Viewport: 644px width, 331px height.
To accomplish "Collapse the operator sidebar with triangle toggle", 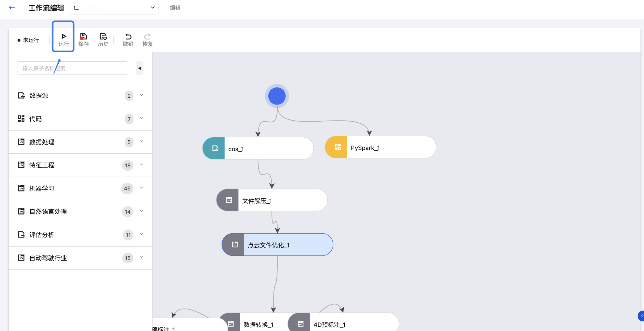I will (140, 68).
